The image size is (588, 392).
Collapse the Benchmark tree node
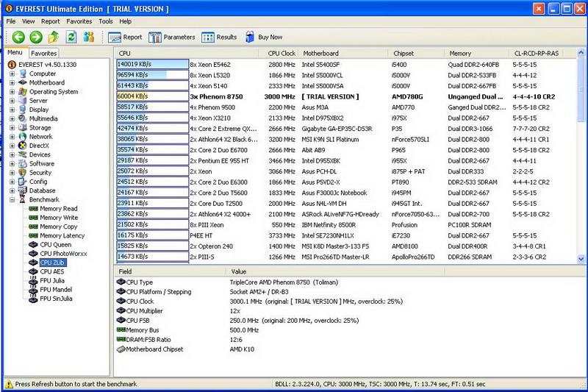[12, 200]
